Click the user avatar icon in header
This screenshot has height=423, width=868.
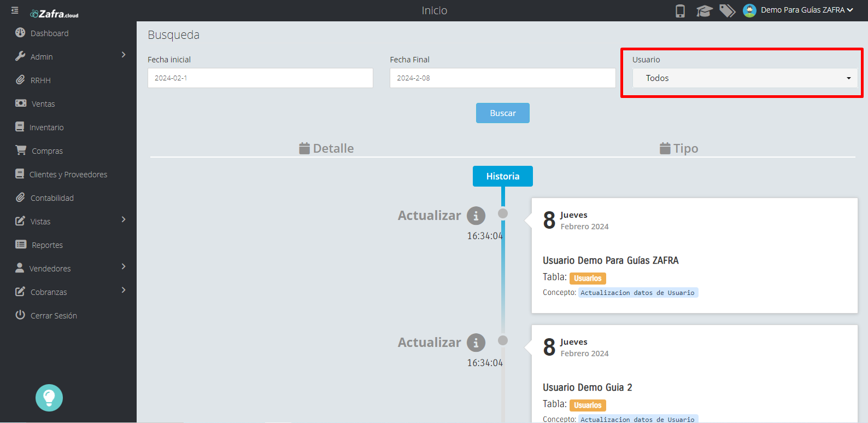click(749, 10)
